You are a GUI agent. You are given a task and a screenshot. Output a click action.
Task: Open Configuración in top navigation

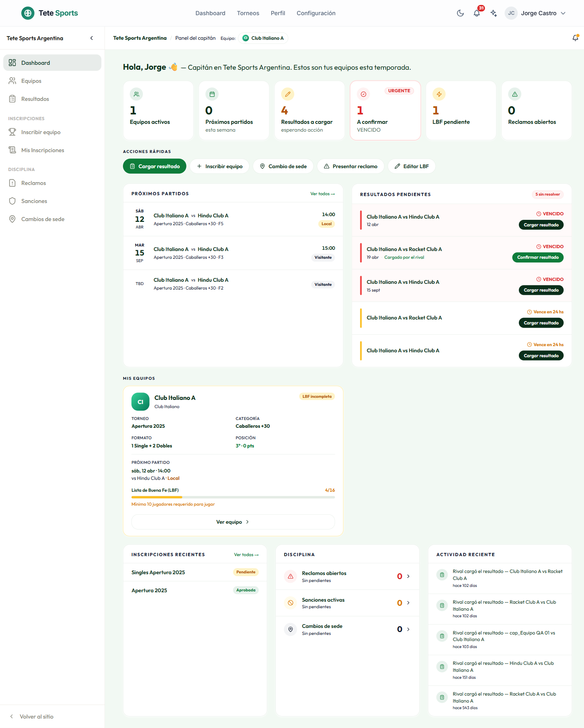(x=316, y=13)
